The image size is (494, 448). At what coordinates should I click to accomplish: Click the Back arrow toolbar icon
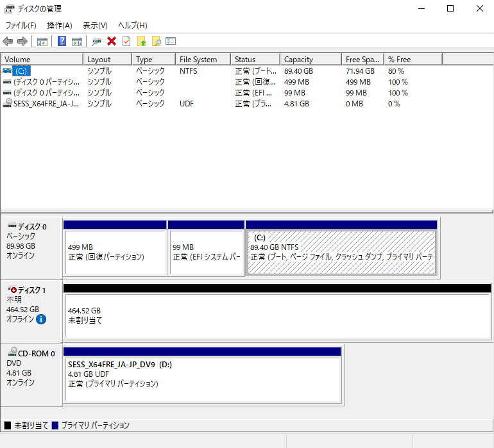[8, 41]
